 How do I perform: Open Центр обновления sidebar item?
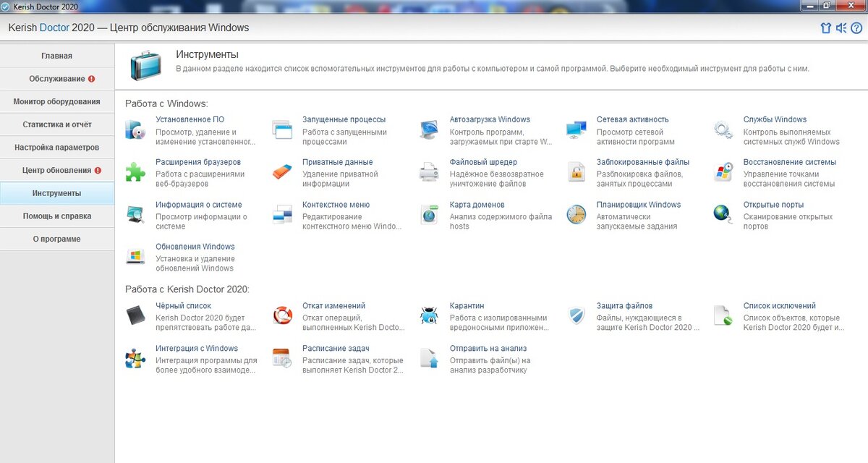57,171
